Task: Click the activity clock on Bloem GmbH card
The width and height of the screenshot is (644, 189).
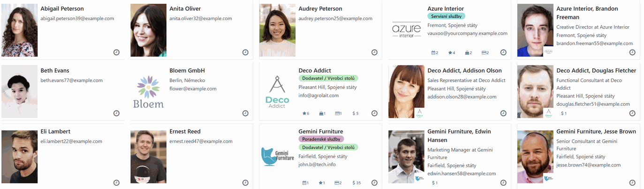Action: pos(245,113)
